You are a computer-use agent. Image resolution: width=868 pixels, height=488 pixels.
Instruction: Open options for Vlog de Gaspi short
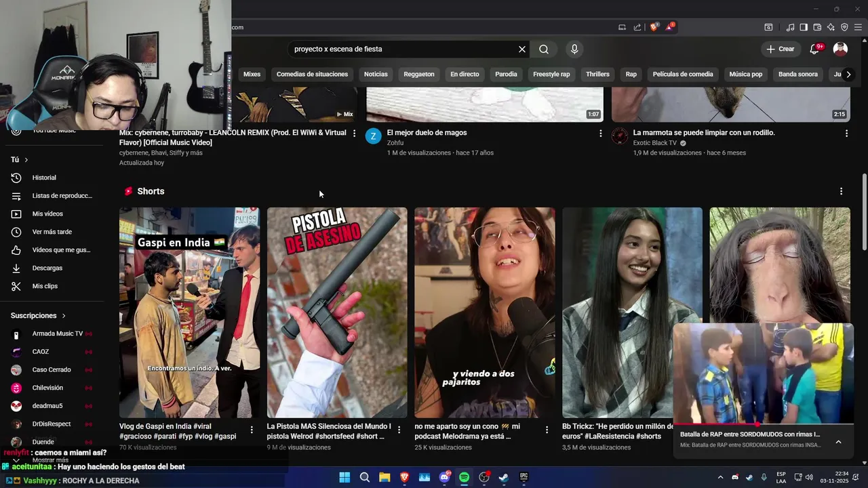point(252,430)
